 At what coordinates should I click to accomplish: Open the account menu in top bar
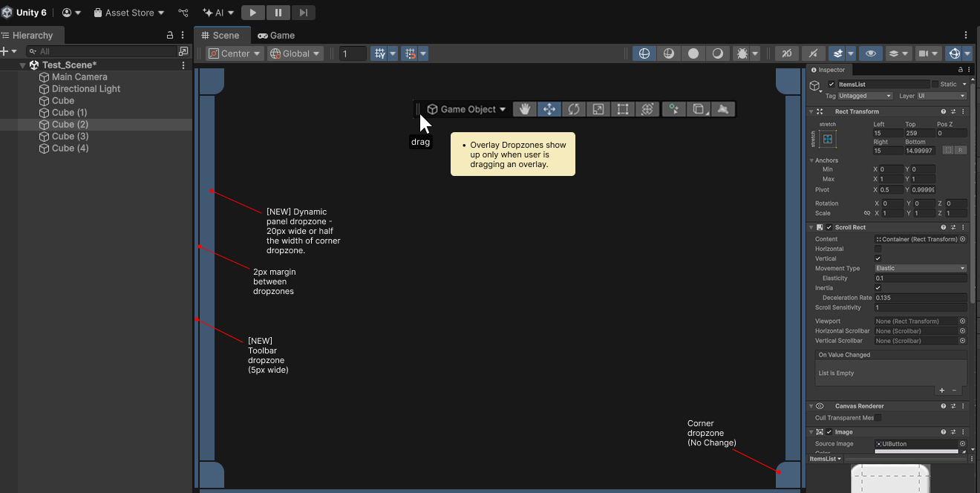point(71,13)
